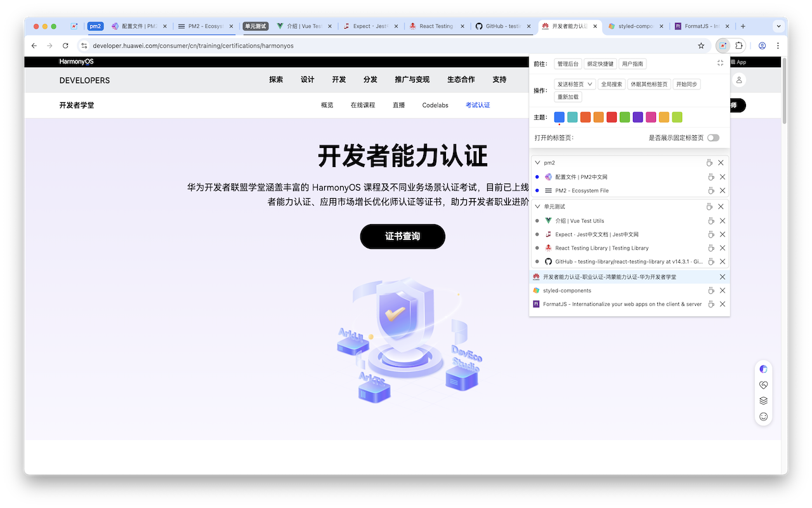The height and width of the screenshot is (508, 812).
Task: Hibernate the styled-components tab
Action: pos(712,290)
